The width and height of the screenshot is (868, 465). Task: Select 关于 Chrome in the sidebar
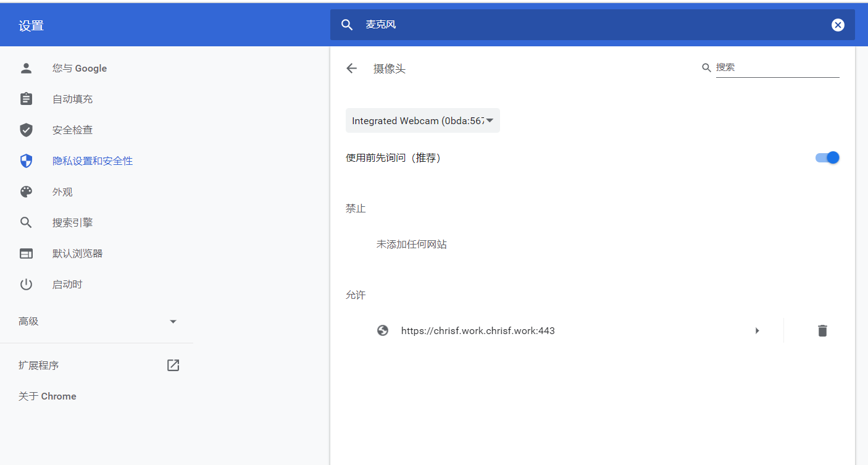[x=48, y=396]
